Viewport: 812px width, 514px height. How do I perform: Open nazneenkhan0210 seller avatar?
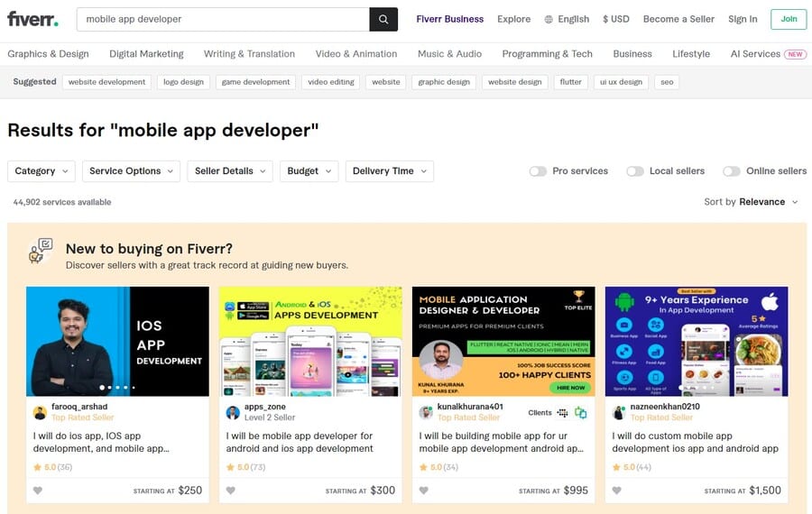[619, 412]
